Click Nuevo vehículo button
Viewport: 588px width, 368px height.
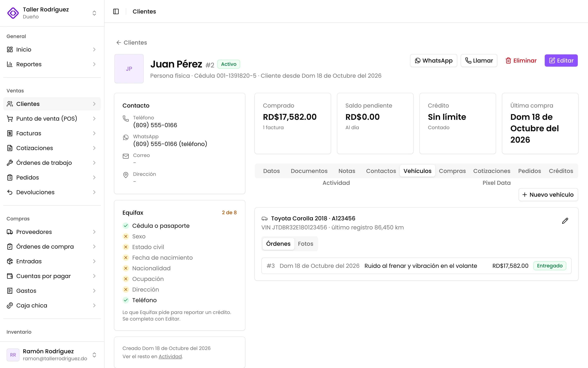coord(548,195)
